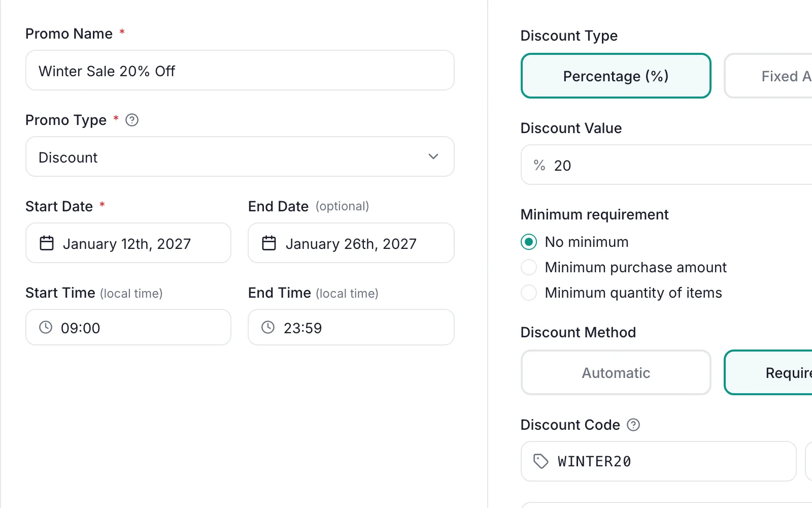This screenshot has width=812, height=508.
Task: Click the Discount Type heading
Action: tap(569, 36)
